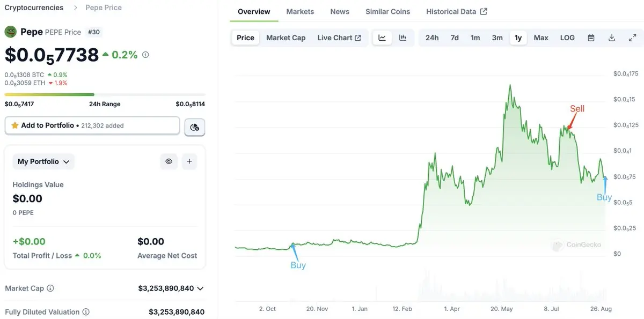Switch to candlestick chart icon
The image size is (644, 319).
coord(402,38)
